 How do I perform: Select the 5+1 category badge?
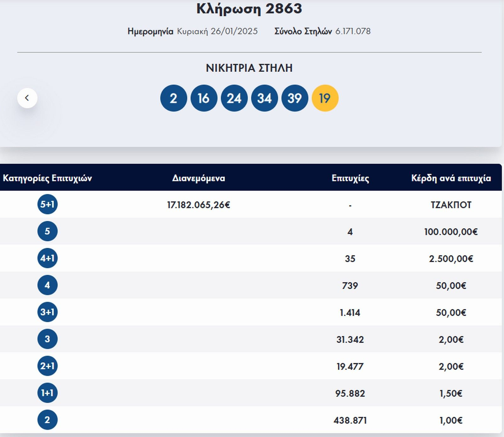pos(47,204)
